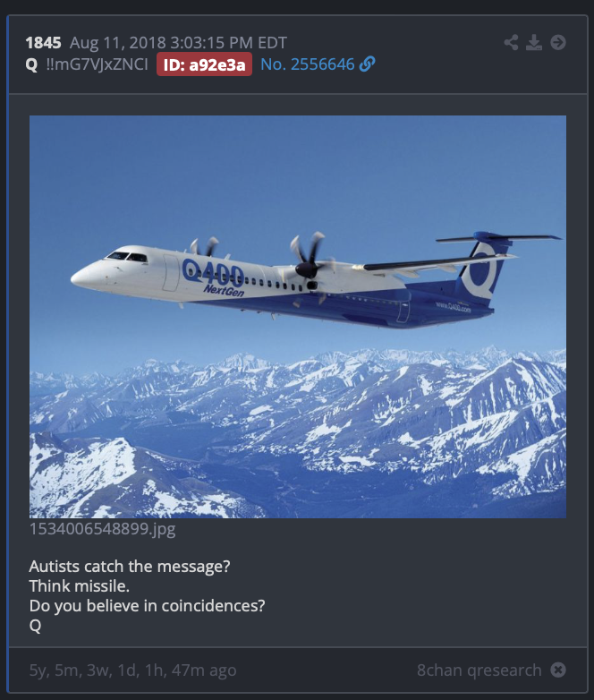594x700 pixels.
Task: Click the chain link icon beside 2556646
Action: pos(367,64)
